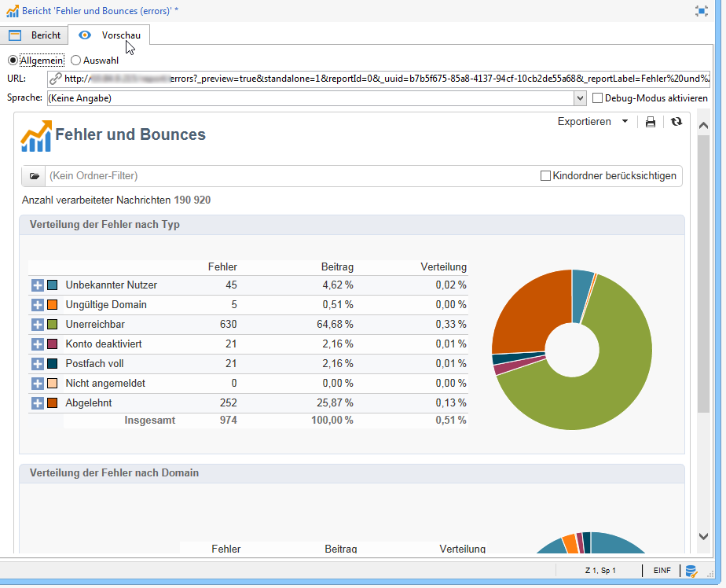
Task: Click the URL input field
Action: tap(378, 79)
